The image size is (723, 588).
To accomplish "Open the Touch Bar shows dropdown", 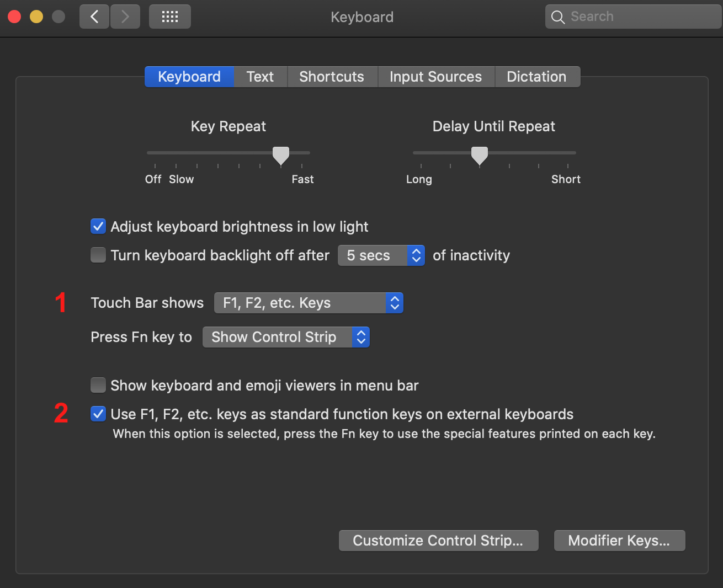I will click(309, 303).
